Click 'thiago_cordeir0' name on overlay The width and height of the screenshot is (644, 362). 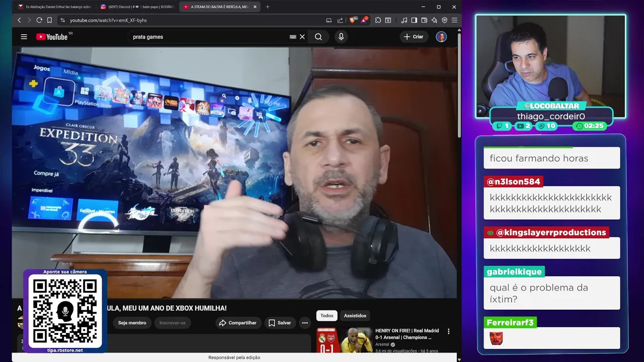tap(551, 117)
